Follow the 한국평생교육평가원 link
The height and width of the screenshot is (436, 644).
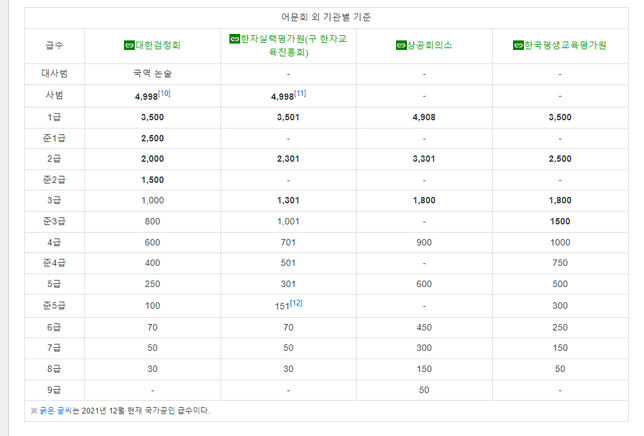(565, 45)
